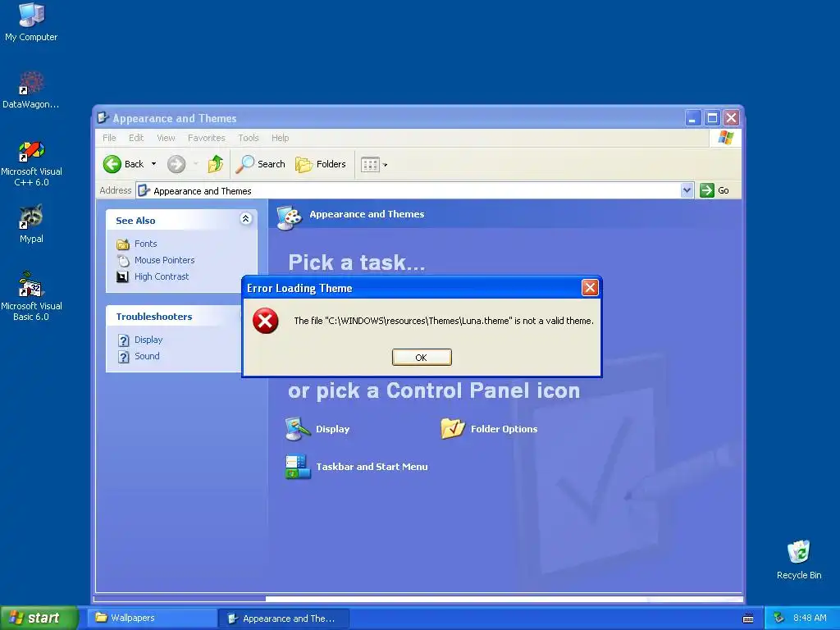840x630 pixels.
Task: Click Appearance and Themes taskbar button
Action: (284, 619)
